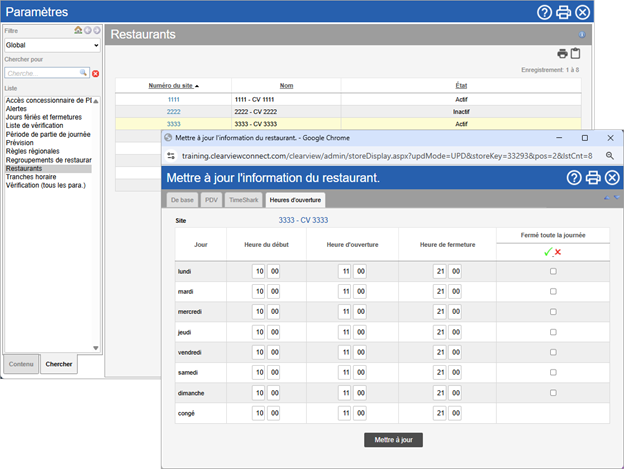624x469 pixels.
Task: Click the Mettre à jour button
Action: pos(394,440)
